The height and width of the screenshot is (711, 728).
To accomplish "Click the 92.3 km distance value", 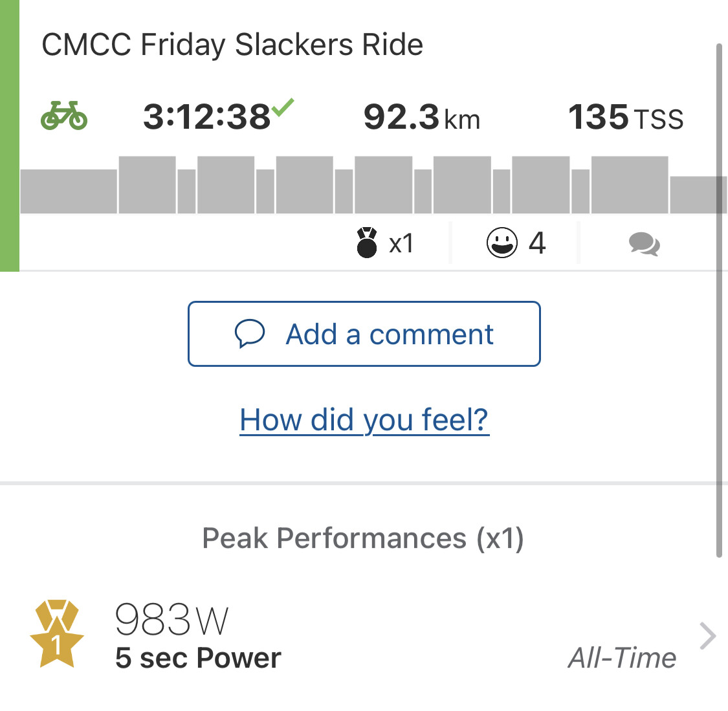I will pos(421,118).
